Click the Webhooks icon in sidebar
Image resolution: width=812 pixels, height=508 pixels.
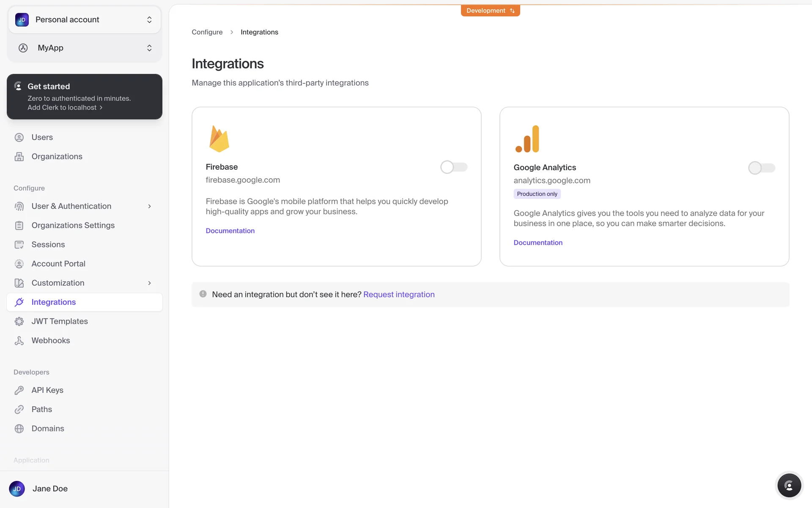coord(19,341)
